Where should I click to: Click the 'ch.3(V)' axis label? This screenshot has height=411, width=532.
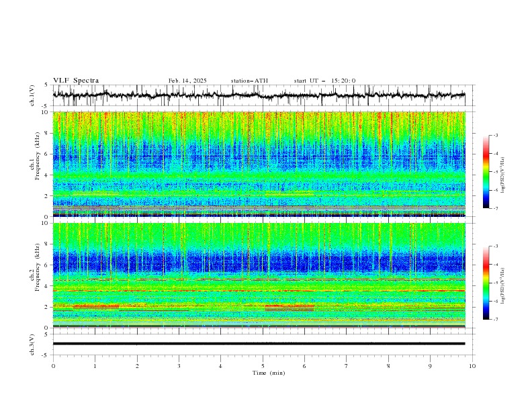click(32, 345)
